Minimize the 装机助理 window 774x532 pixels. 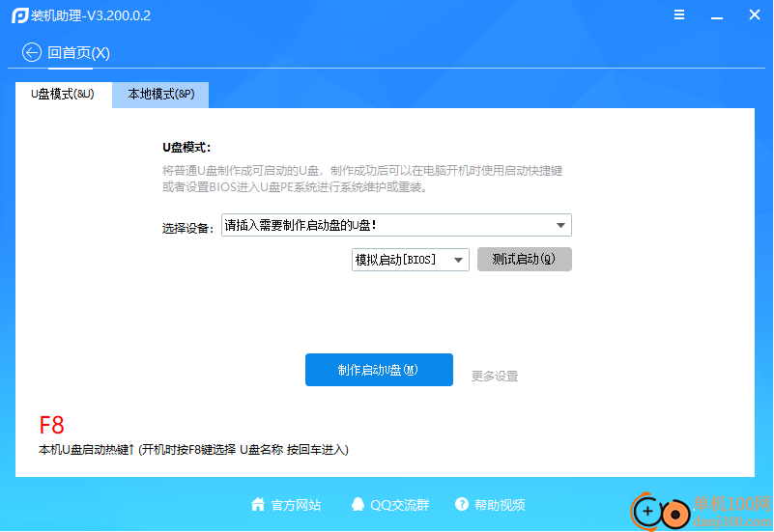[x=717, y=15]
